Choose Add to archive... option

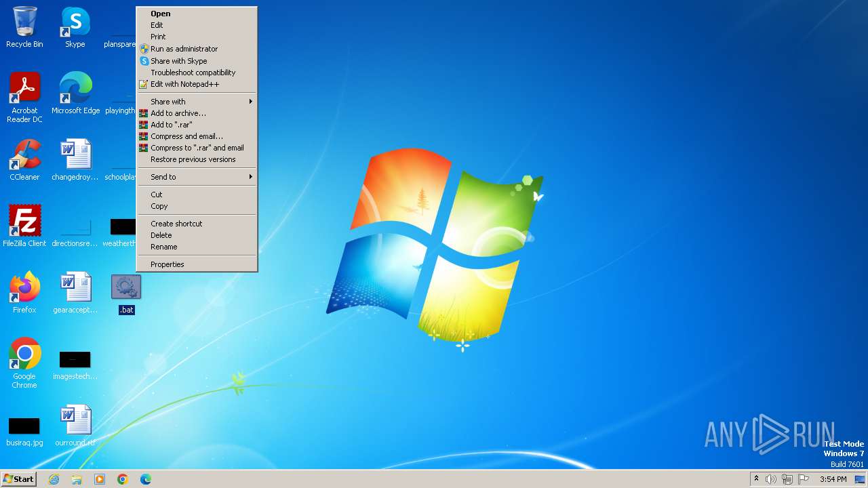pyautogui.click(x=197, y=113)
